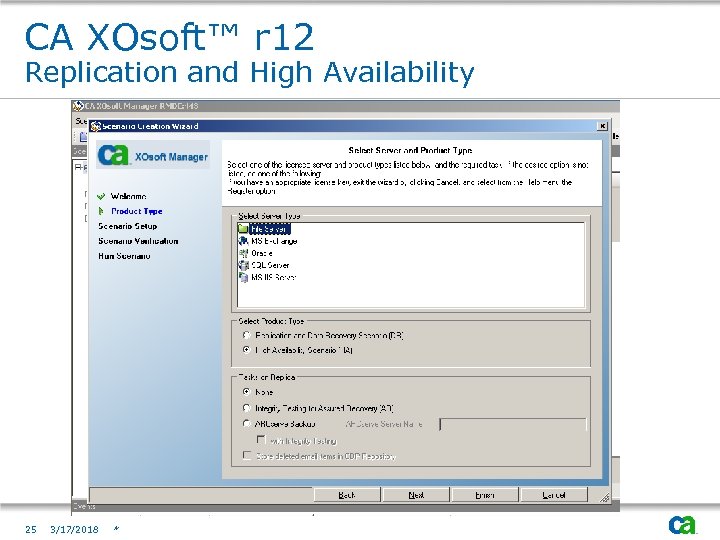Screen dimensions: 720x540
Task: Click the Product Type wizard step
Action: click(137, 211)
